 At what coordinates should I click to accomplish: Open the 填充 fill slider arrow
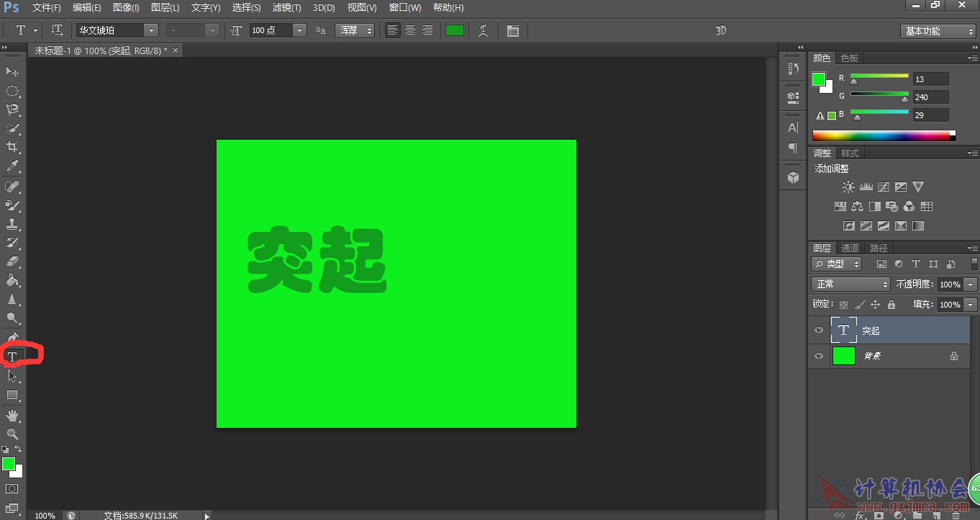coord(971,305)
